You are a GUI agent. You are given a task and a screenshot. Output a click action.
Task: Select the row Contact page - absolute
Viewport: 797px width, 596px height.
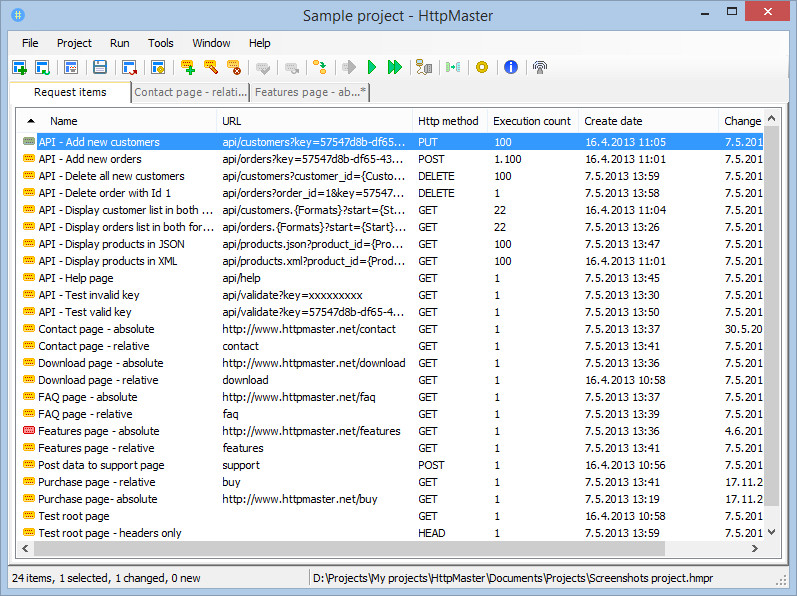[x=390, y=329]
